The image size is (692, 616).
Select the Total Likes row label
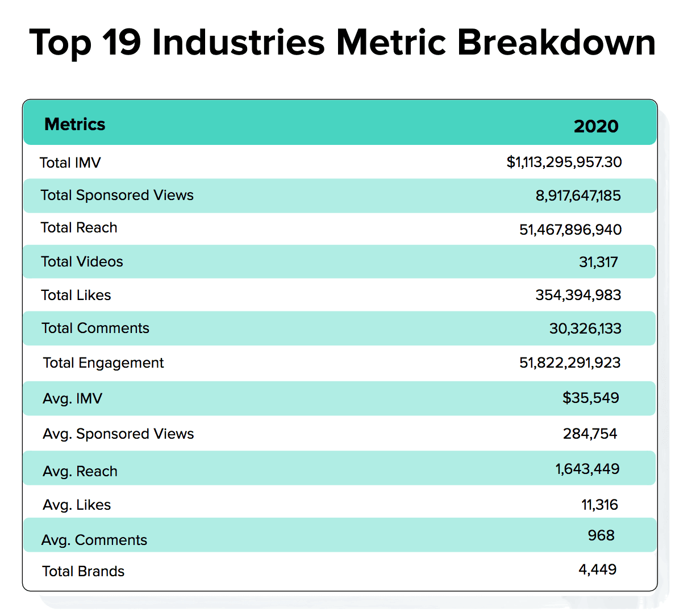click(x=76, y=295)
